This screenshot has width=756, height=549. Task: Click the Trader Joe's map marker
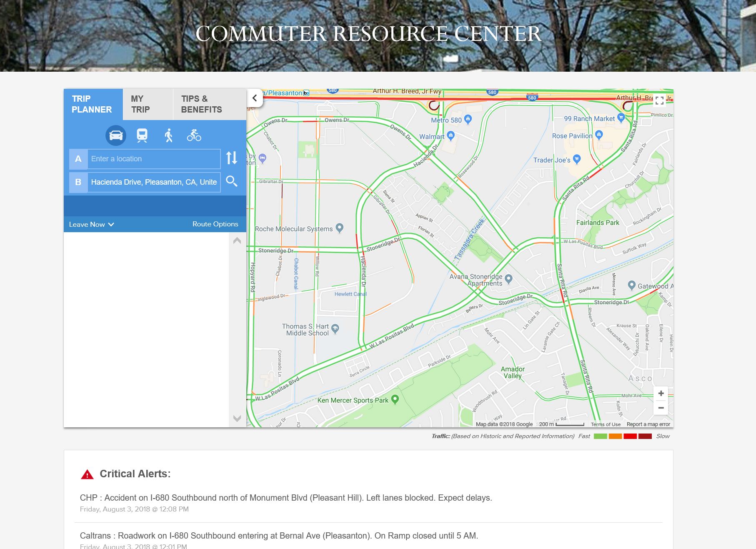[x=577, y=159]
